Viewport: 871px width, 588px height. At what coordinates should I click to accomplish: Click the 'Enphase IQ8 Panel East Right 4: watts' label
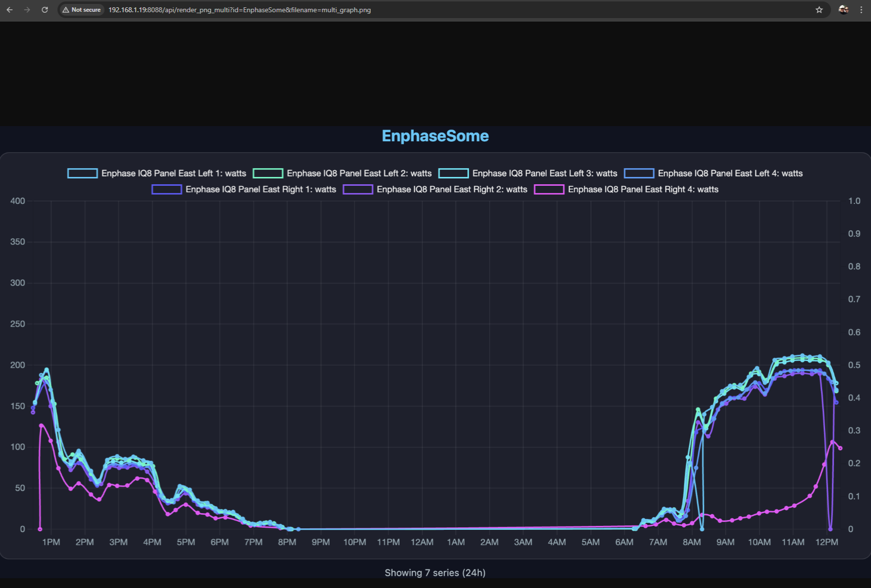[x=643, y=190]
